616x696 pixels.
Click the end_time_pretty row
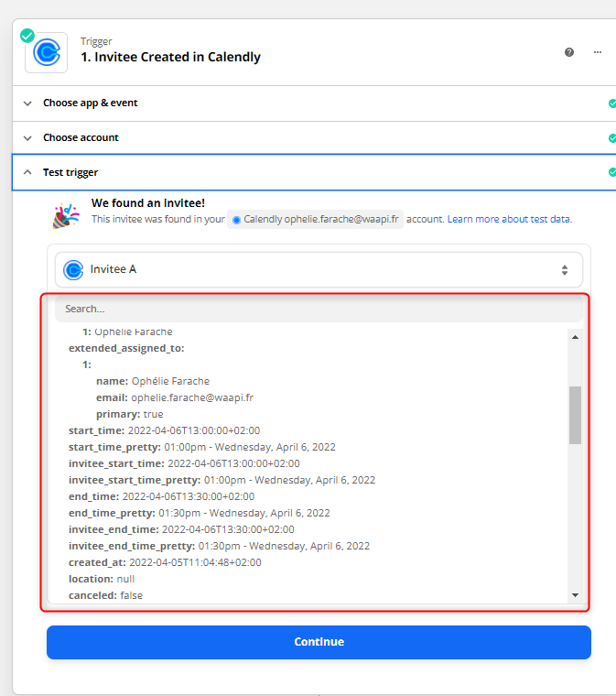click(200, 513)
